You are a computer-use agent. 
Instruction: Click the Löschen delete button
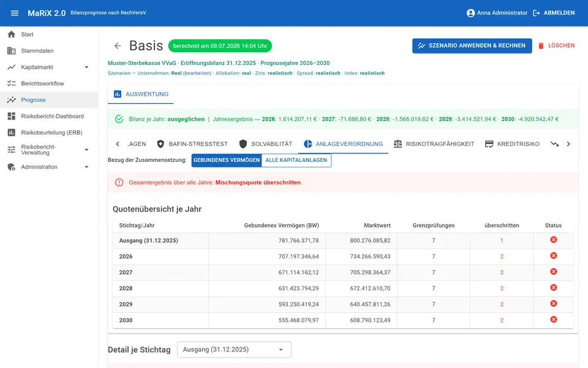point(557,46)
